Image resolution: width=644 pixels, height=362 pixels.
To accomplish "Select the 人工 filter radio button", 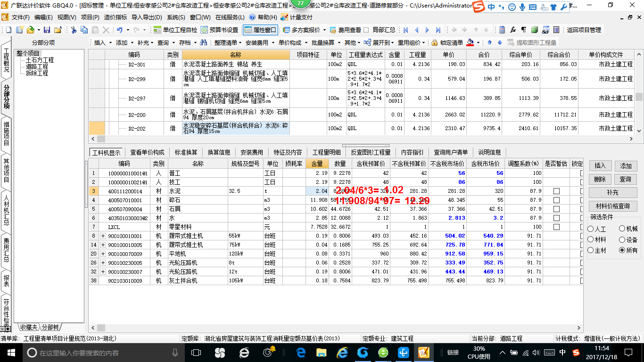I will pyautogui.click(x=591, y=229).
